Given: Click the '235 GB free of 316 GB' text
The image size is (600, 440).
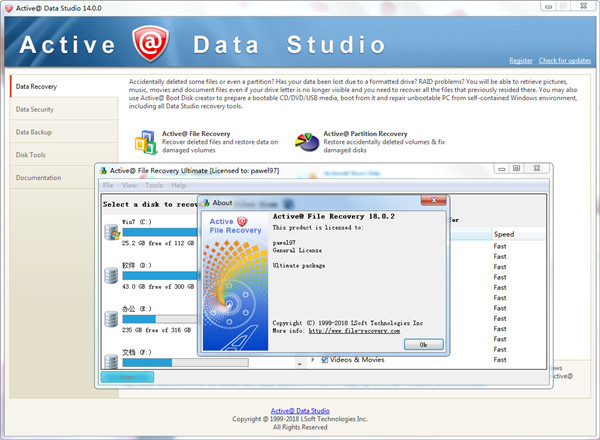Looking at the screenshot, I should tap(157, 330).
